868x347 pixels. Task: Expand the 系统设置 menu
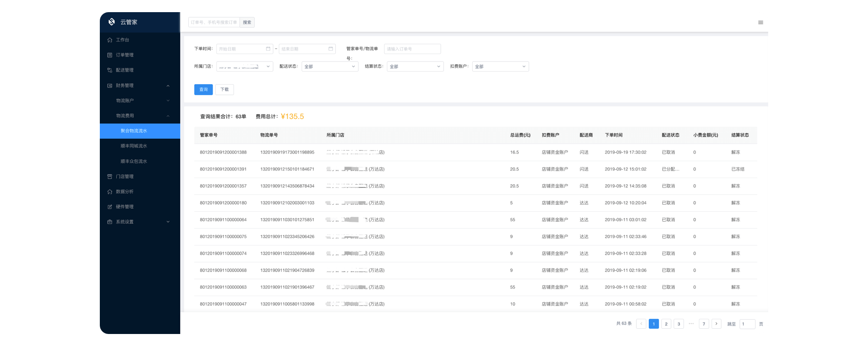click(x=168, y=222)
